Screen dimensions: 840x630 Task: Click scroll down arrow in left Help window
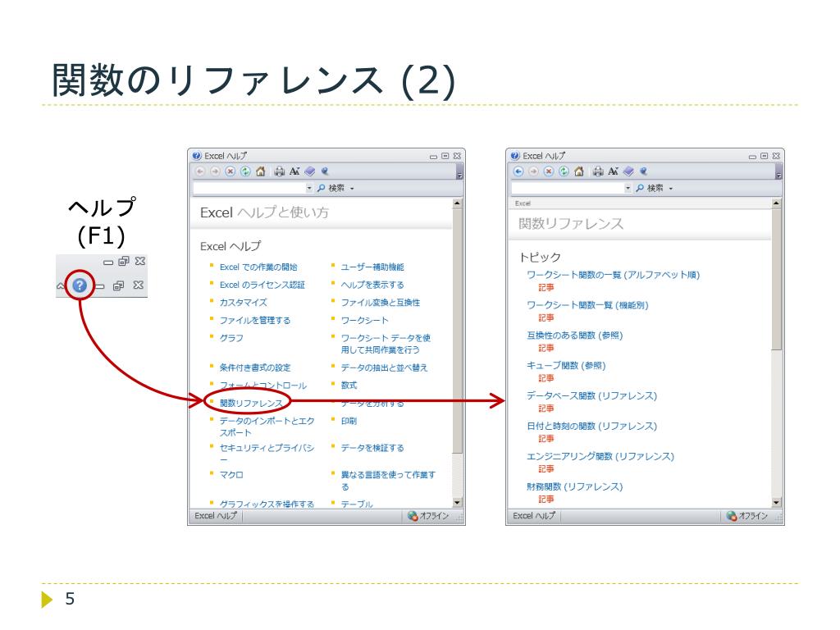[x=457, y=503]
